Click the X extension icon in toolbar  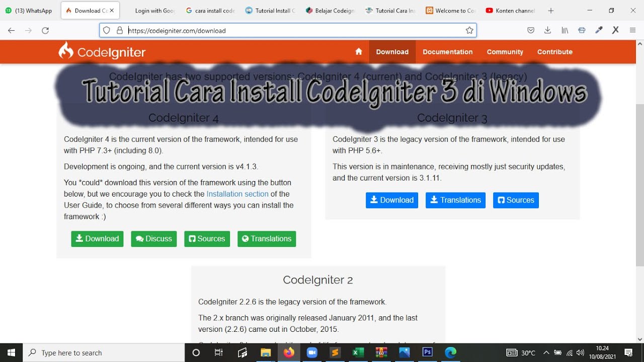[x=615, y=31]
